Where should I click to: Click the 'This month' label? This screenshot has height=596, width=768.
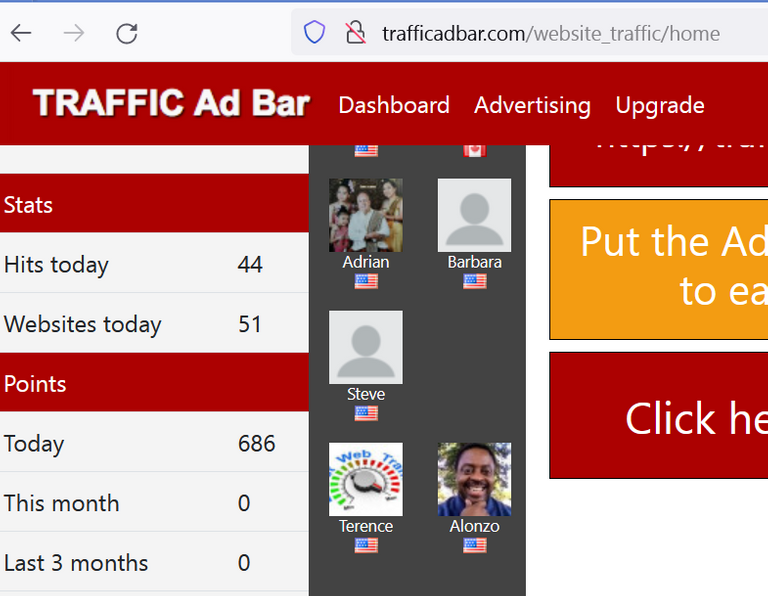(x=62, y=503)
